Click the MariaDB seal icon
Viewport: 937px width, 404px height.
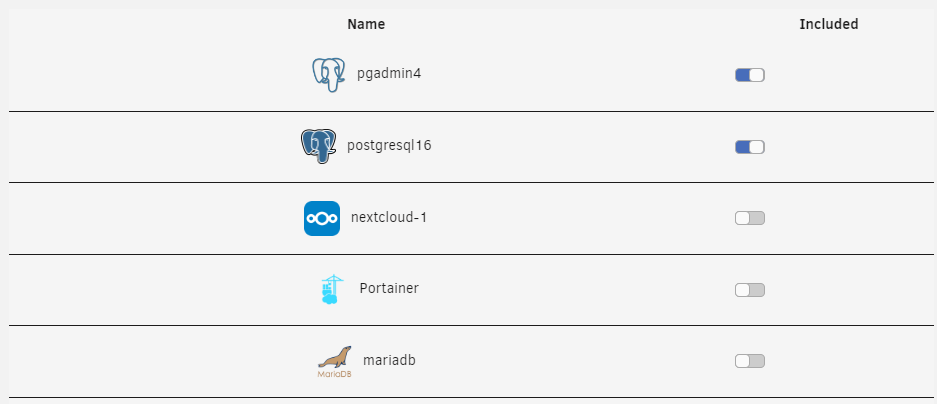click(335, 362)
